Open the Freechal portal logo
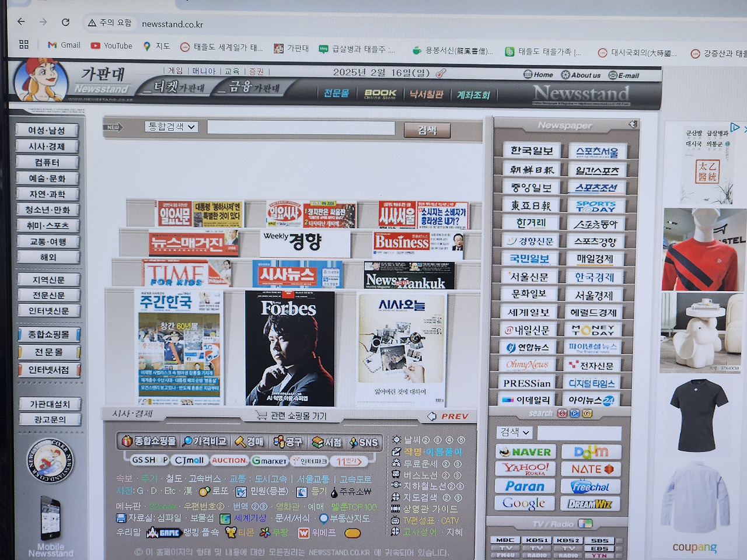Screen dimensions: 747x560 tap(591, 487)
